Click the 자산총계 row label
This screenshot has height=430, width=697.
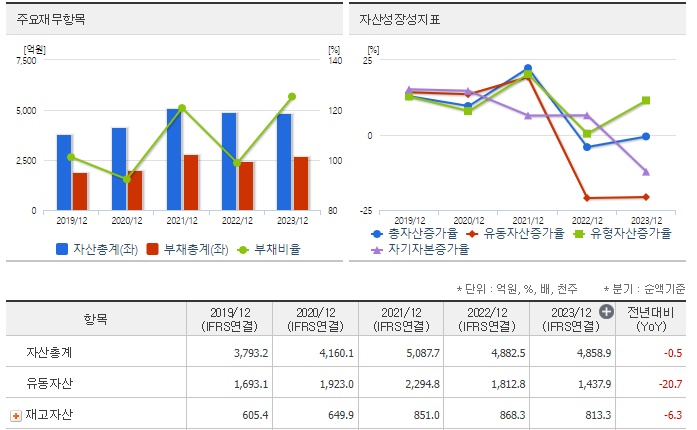(x=49, y=353)
